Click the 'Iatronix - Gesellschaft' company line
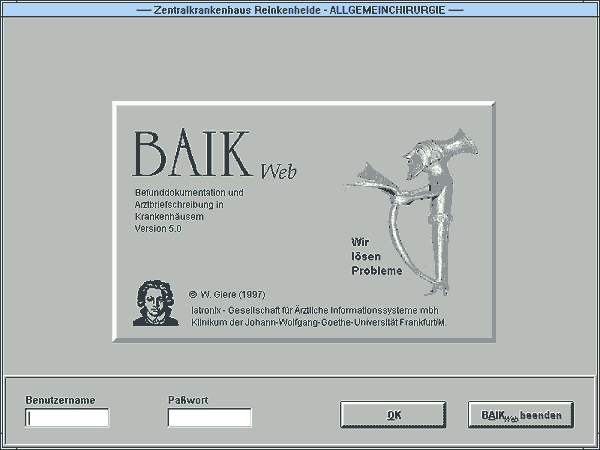The width and height of the screenshot is (600, 450). (x=315, y=310)
